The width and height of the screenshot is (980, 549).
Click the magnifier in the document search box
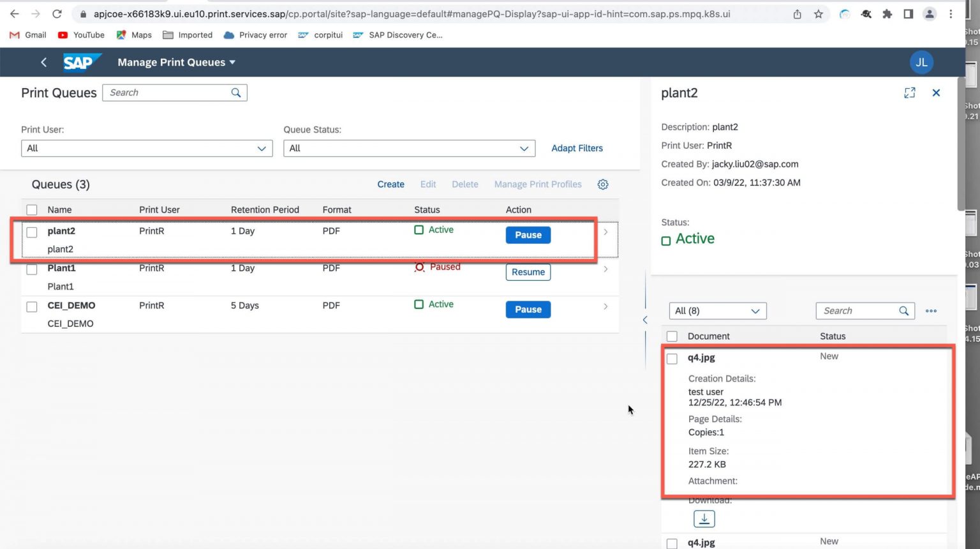pyautogui.click(x=903, y=311)
